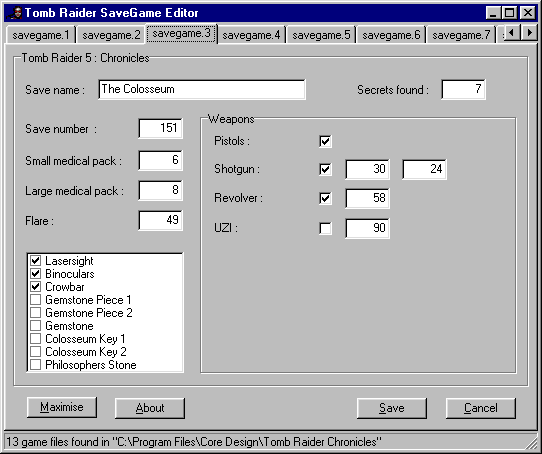This screenshot has width=542, height=454.
Task: Click the minimize window button
Action: 493,13
